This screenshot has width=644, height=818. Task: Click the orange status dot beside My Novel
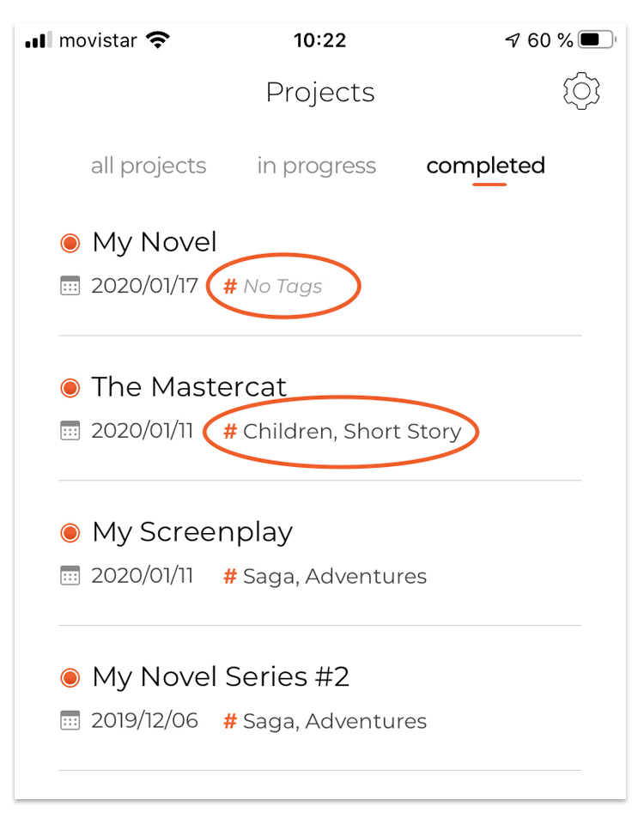pos(70,243)
